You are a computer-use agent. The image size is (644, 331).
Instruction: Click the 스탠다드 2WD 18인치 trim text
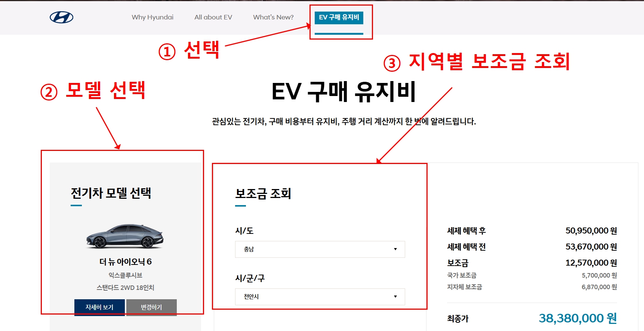coord(126,288)
